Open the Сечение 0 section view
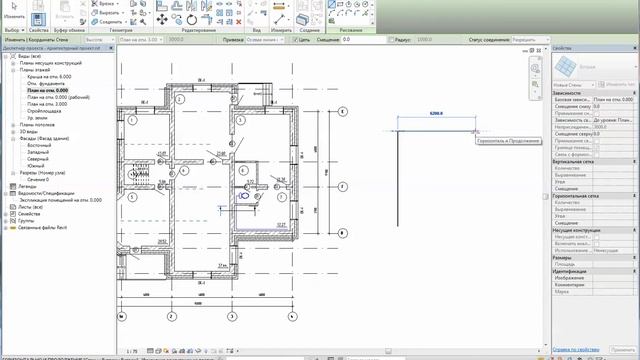640x360 pixels. pyautogui.click(x=38, y=180)
